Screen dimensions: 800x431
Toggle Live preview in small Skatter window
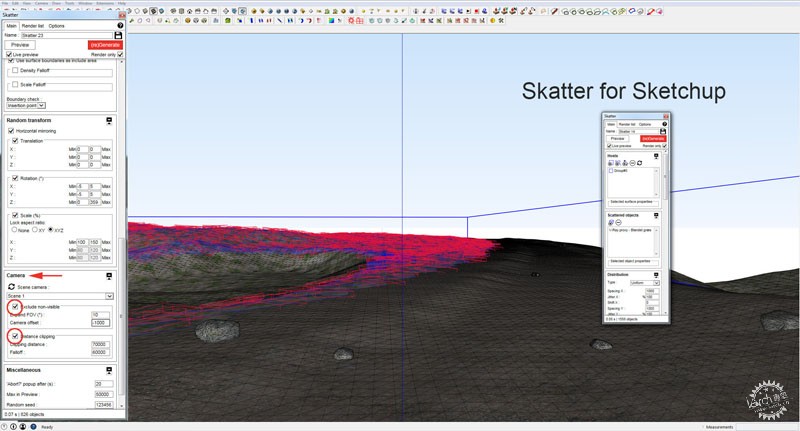609,146
